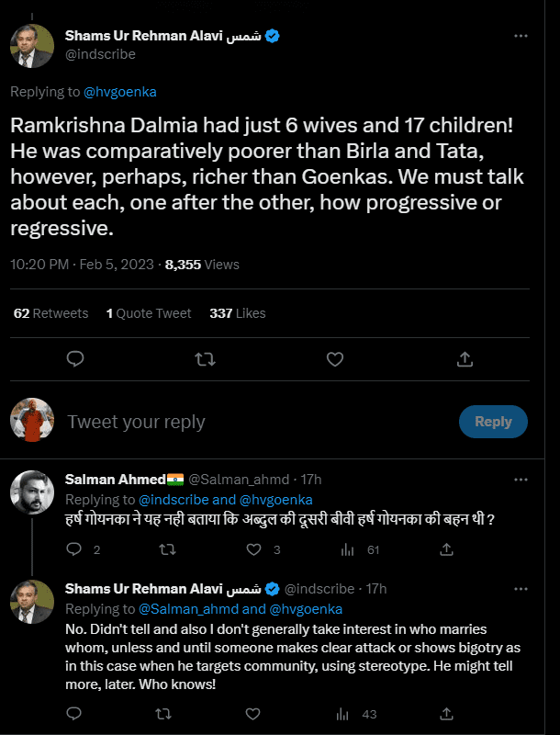This screenshot has width=560, height=735.
Task: Retweet the main tweet by Shams
Action: coord(206,358)
